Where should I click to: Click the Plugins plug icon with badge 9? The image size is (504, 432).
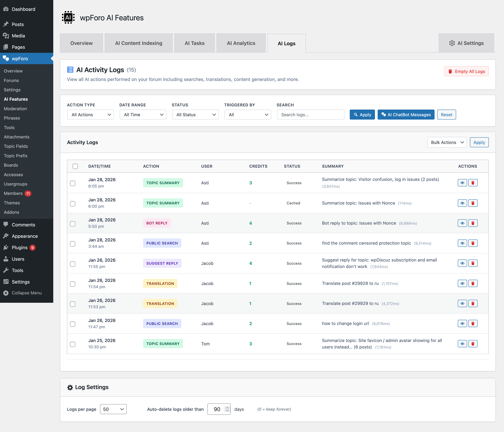click(x=6, y=247)
